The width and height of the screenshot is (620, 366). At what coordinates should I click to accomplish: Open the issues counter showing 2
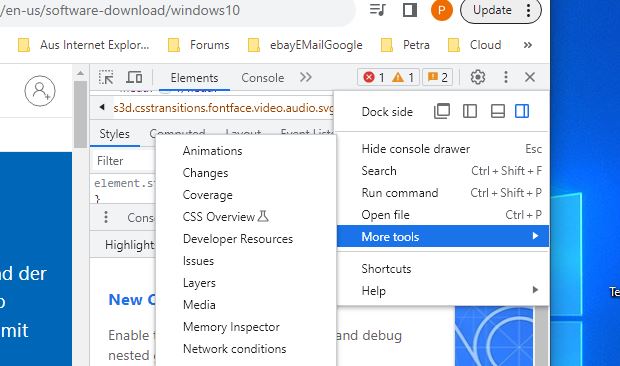[437, 77]
